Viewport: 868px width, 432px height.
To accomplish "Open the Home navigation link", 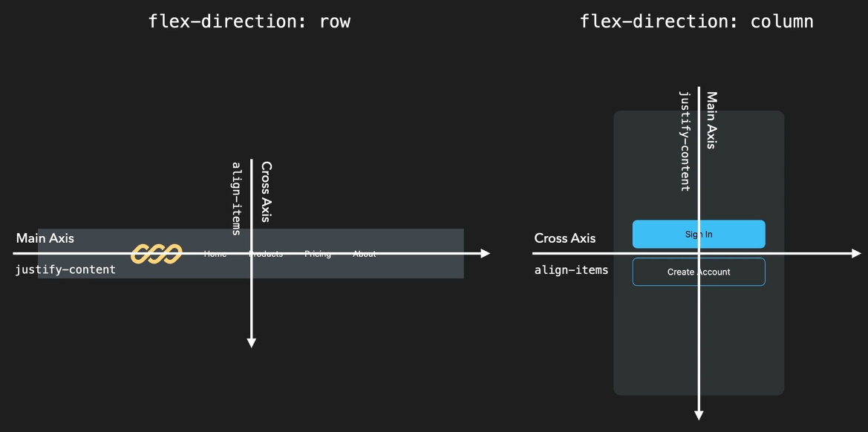I will pyautogui.click(x=215, y=254).
